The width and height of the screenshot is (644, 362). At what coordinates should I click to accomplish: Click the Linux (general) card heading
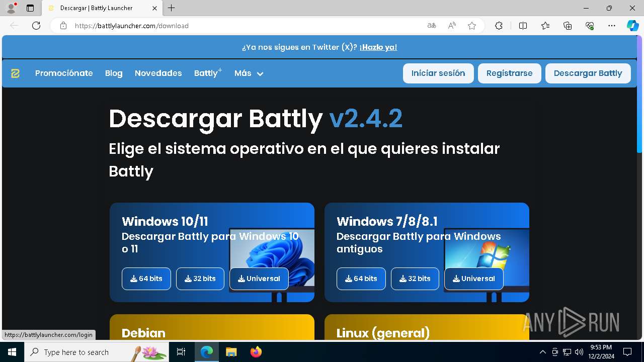[383, 333]
